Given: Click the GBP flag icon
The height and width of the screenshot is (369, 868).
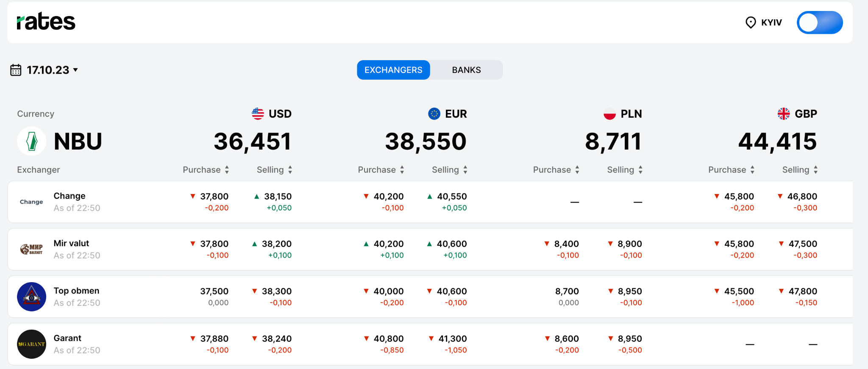Looking at the screenshot, I should [784, 114].
